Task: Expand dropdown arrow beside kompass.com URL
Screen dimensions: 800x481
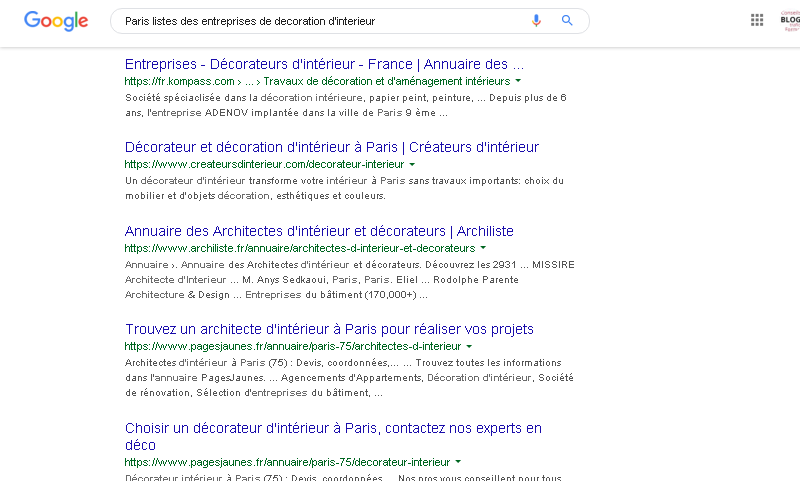Action: coord(518,81)
